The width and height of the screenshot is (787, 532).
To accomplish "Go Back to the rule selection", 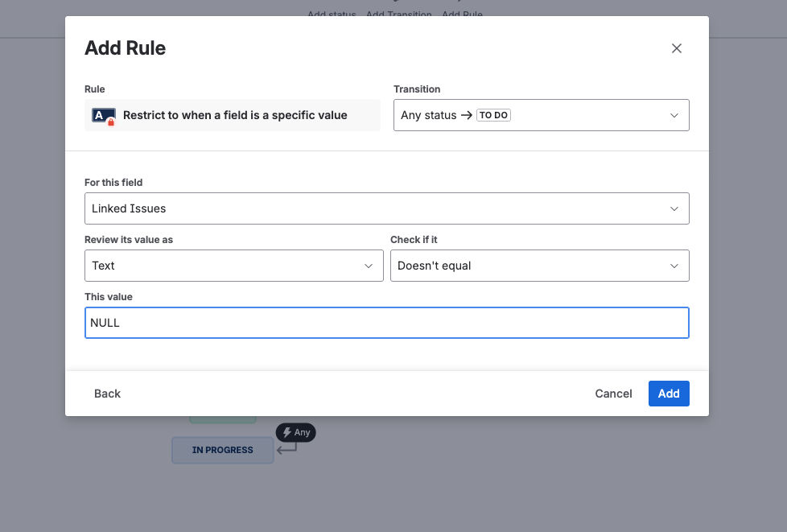I will click(x=107, y=394).
